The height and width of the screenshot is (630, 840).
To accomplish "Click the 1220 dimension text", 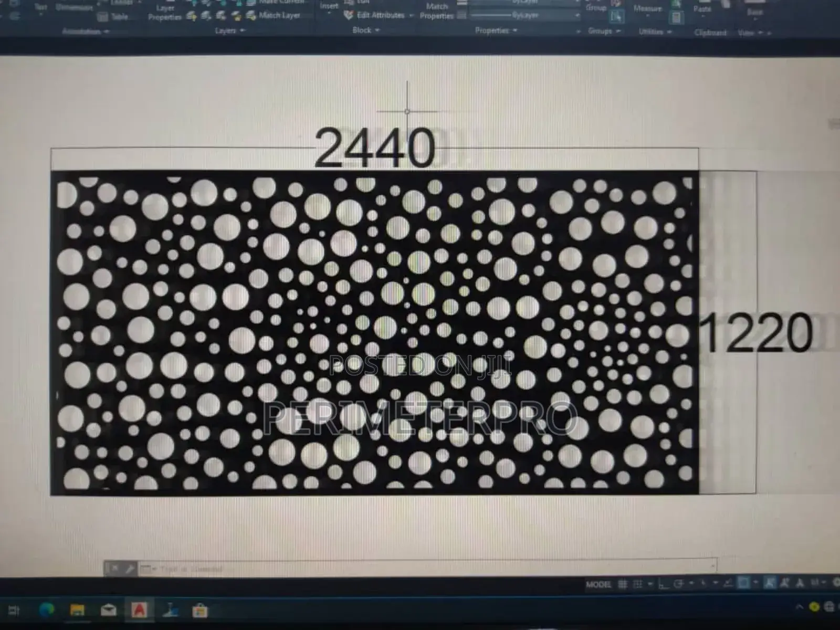I will [757, 333].
